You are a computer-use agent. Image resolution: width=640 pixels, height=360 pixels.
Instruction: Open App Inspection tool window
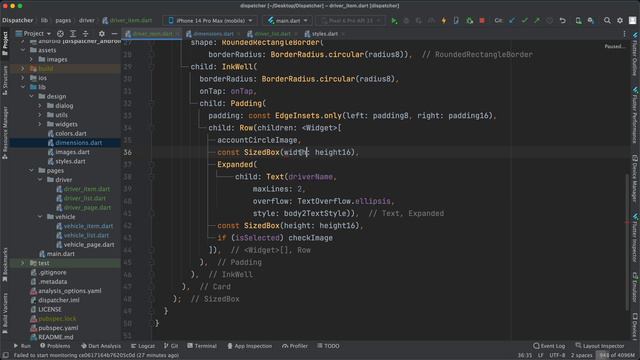click(249, 346)
